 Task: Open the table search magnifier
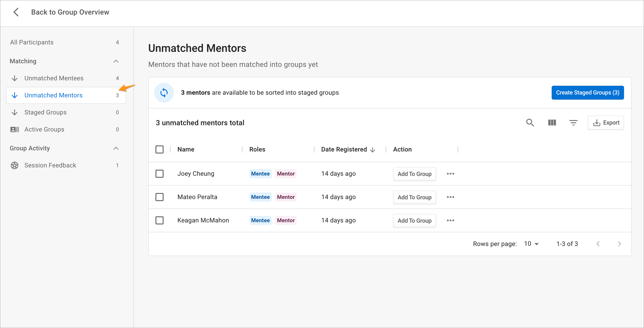click(530, 123)
